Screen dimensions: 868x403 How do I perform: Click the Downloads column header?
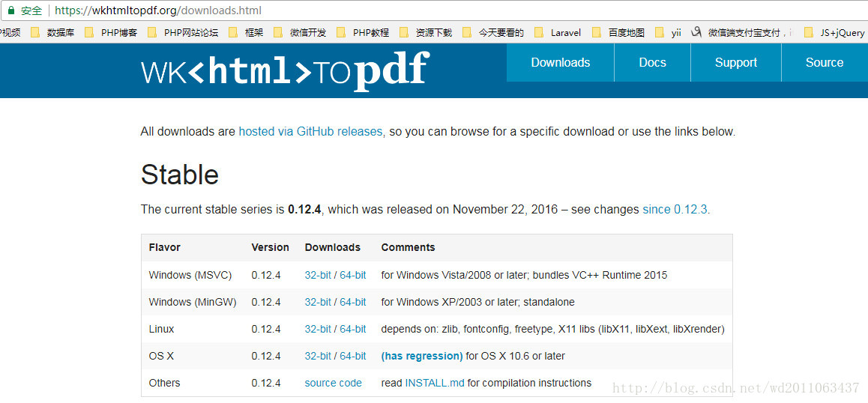pyautogui.click(x=333, y=247)
